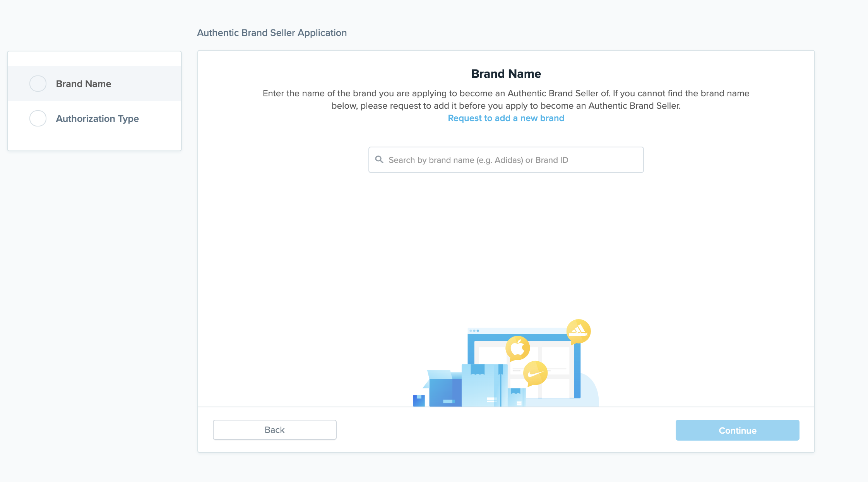Image resolution: width=868 pixels, height=482 pixels.
Task: Click the Adidas logo speech bubble
Action: (578, 331)
